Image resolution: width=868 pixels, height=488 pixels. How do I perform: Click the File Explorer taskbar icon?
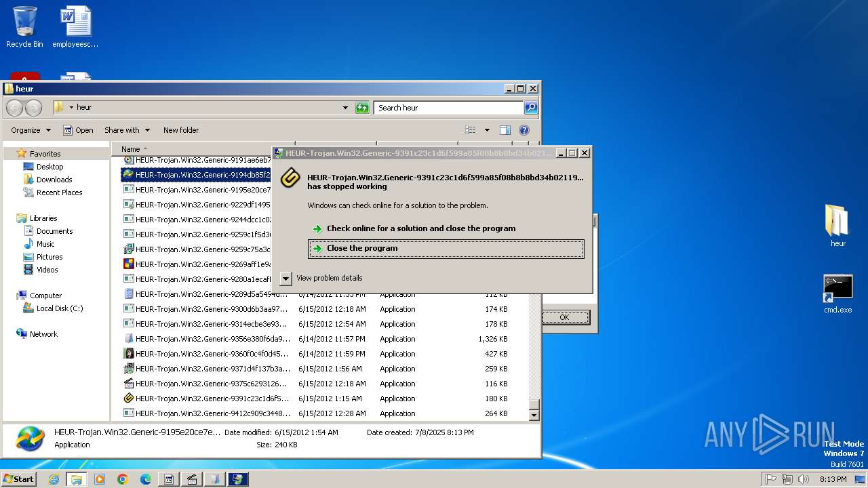[77, 479]
